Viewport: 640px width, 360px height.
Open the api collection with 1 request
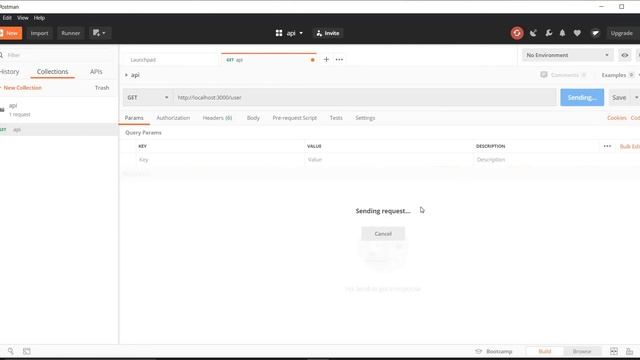(59, 110)
